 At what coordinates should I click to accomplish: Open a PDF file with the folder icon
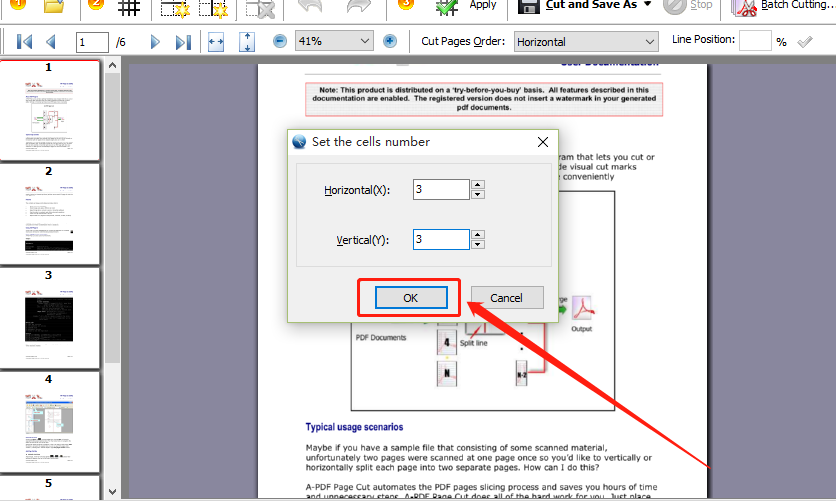tap(54, 6)
